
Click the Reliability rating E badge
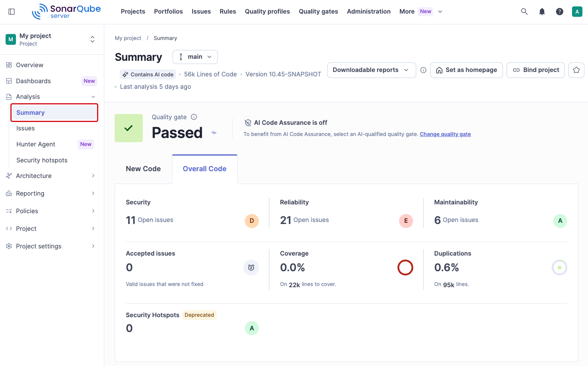(x=406, y=221)
